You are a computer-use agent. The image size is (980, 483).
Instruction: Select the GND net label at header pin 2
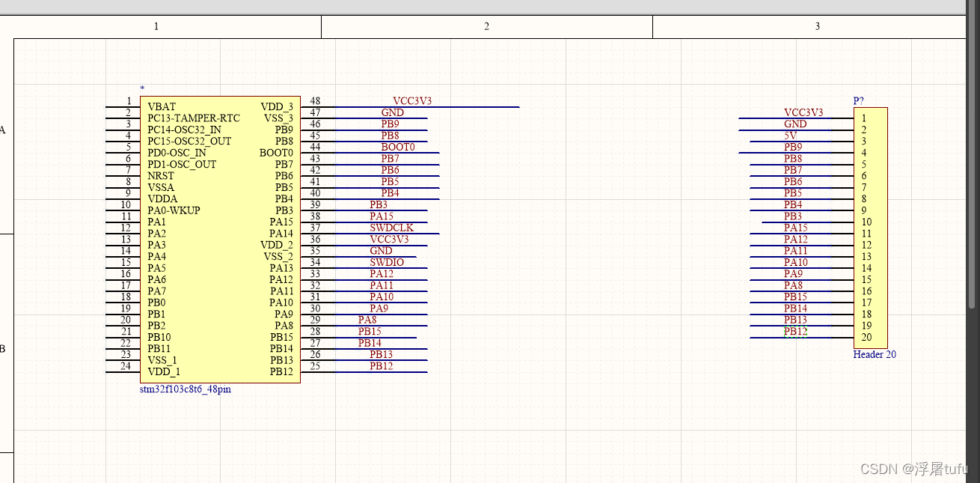coord(795,124)
